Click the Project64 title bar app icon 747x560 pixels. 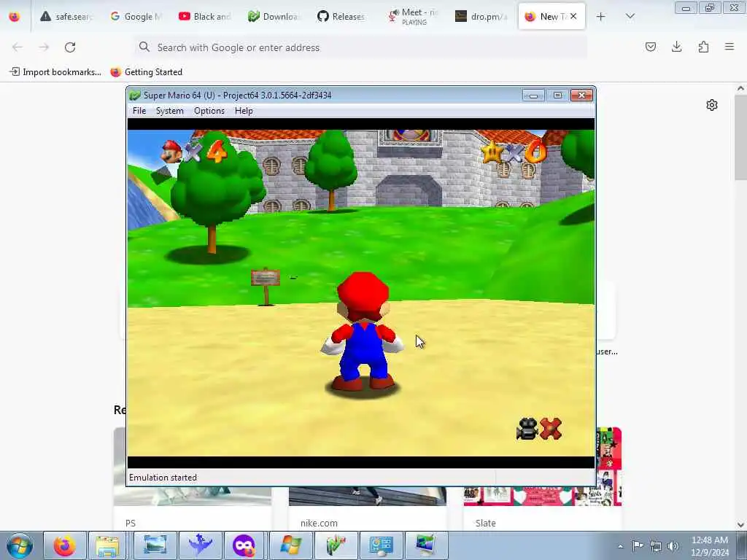point(135,96)
